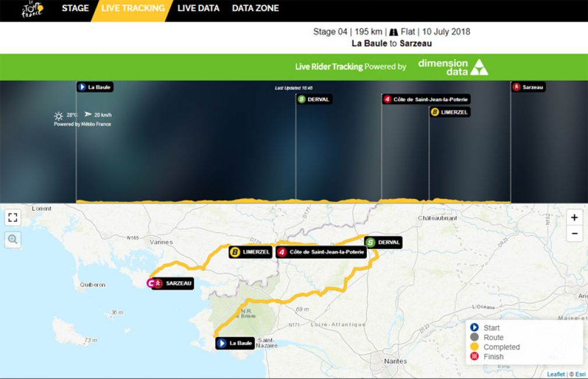
Task: Click the La Baule start label on map
Action: [x=235, y=343]
